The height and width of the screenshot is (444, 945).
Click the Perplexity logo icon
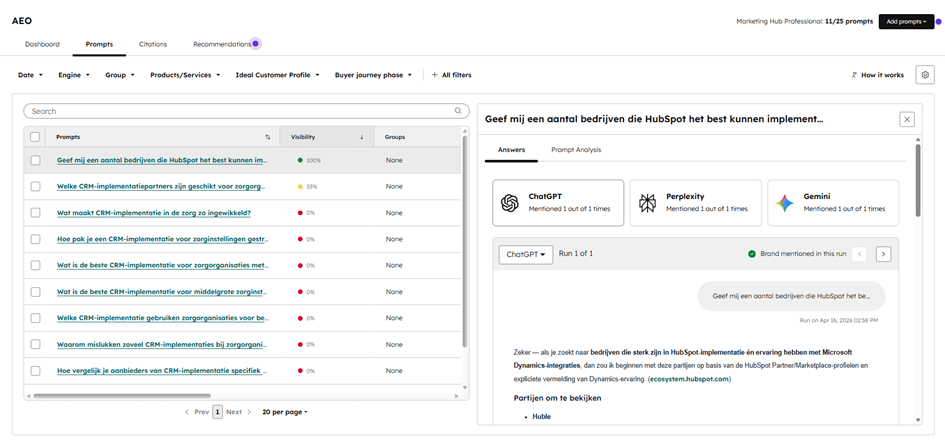coord(647,203)
